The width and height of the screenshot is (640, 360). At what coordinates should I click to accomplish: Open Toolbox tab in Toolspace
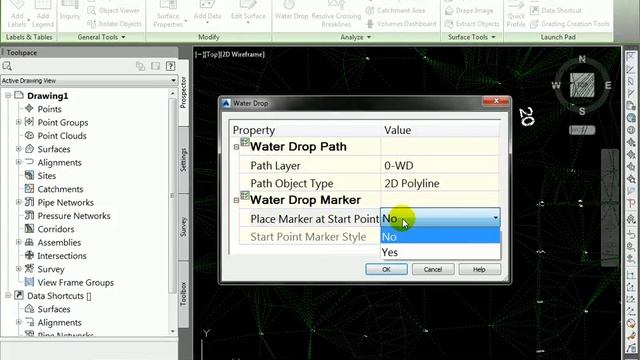(x=183, y=294)
